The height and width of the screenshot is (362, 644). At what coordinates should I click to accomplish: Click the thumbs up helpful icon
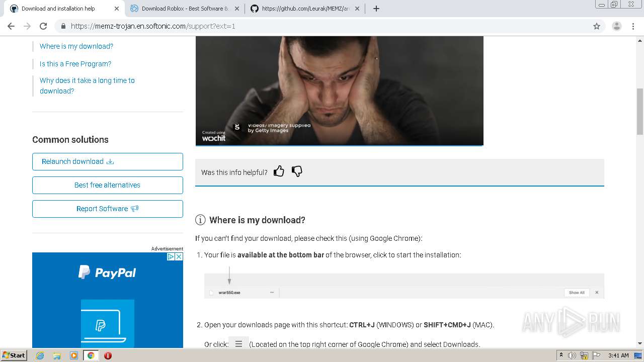tap(279, 171)
